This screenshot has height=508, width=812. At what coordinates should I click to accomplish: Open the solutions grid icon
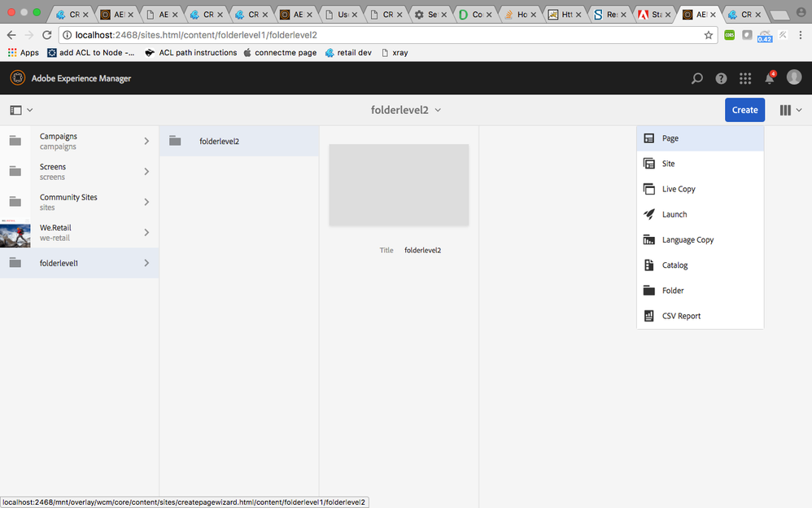click(x=745, y=78)
